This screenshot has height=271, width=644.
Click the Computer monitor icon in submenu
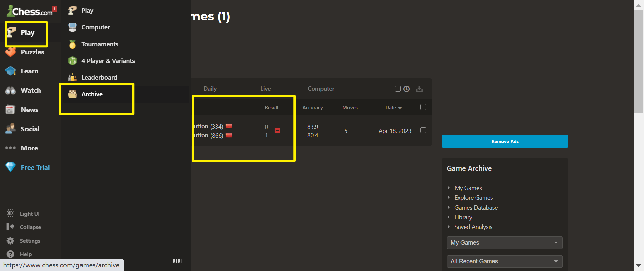[72, 27]
